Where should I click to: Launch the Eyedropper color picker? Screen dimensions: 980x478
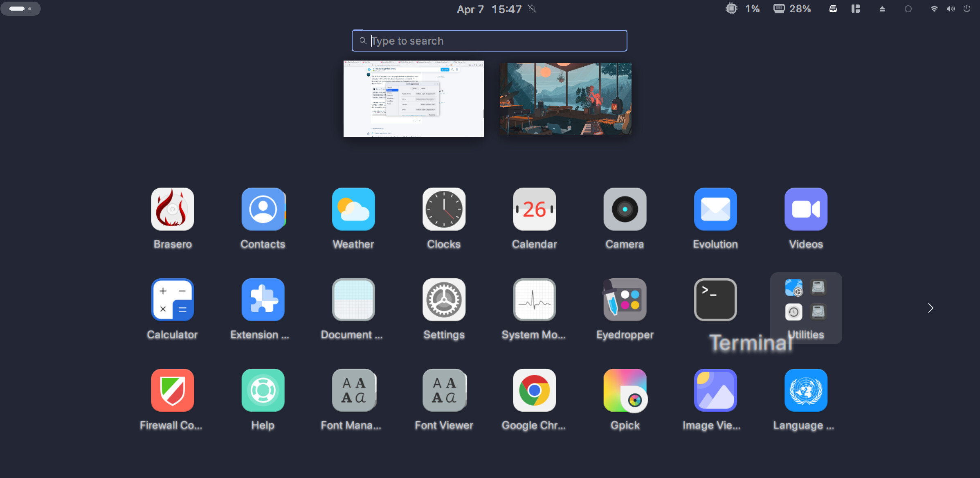625,300
